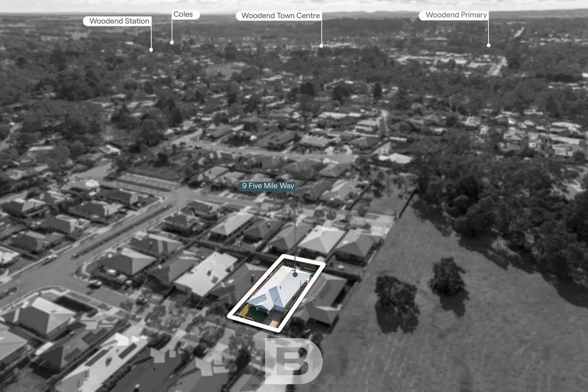The height and width of the screenshot is (392, 588).
Task: Click the Woodend Town Centre marker dot
Action: (321, 46)
